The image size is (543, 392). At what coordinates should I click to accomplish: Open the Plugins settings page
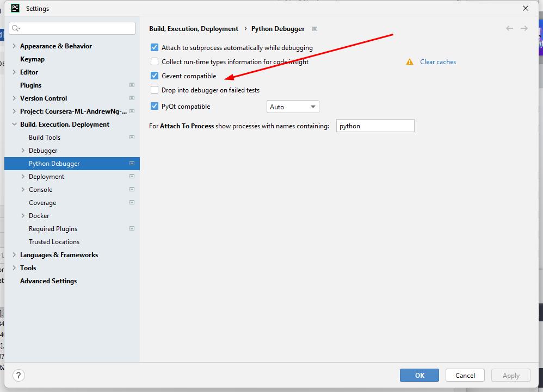(31, 85)
